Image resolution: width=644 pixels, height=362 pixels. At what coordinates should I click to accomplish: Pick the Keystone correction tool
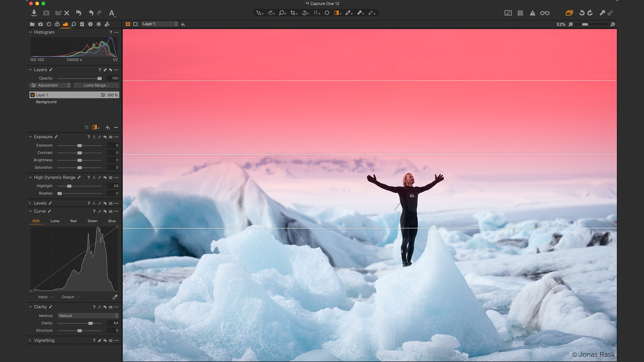316,13
